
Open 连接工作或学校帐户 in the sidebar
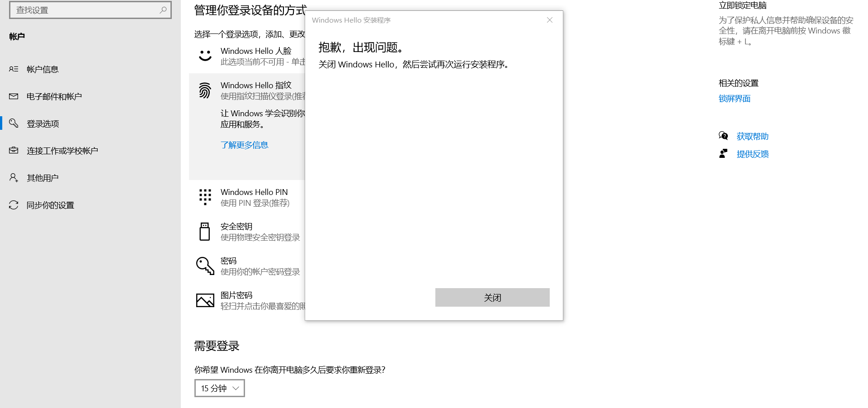[90, 151]
